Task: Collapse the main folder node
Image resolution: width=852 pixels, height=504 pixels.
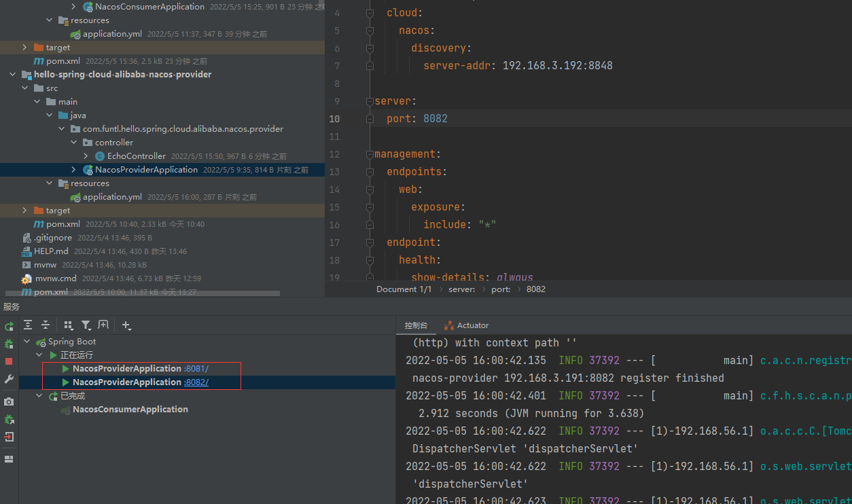Action: (37, 102)
